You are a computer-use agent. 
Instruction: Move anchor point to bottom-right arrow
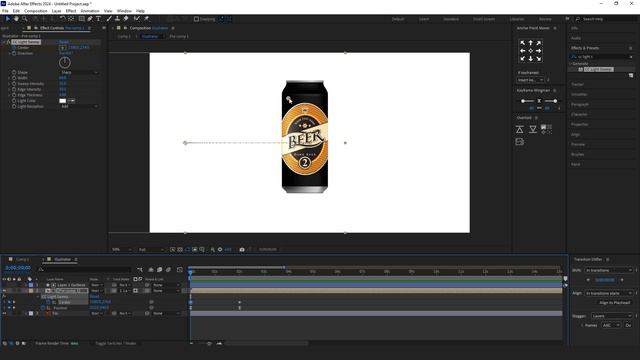click(539, 59)
